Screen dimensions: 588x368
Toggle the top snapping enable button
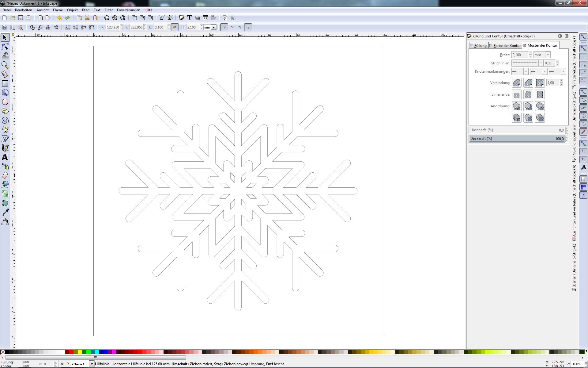click(x=583, y=37)
